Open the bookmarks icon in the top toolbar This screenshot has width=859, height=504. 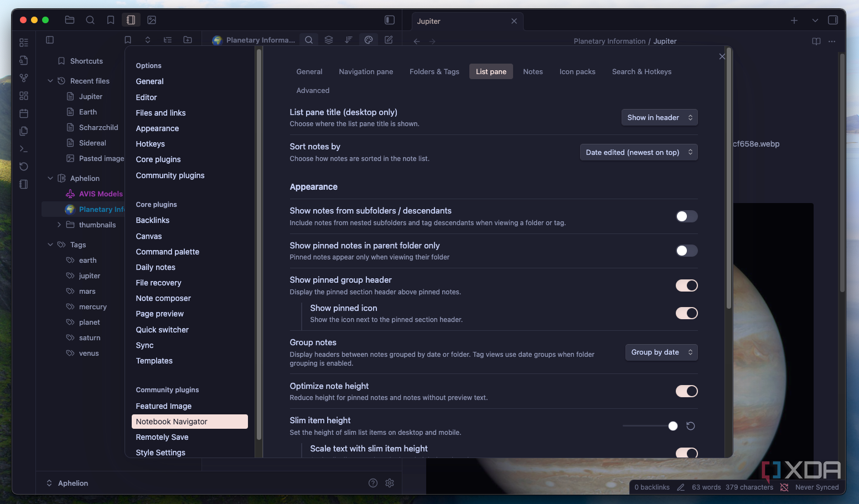click(111, 20)
